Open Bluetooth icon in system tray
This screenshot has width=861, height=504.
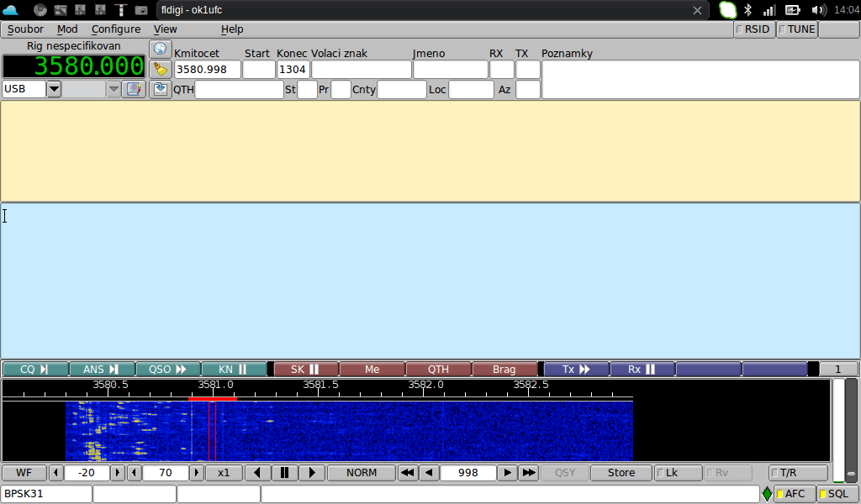747,10
